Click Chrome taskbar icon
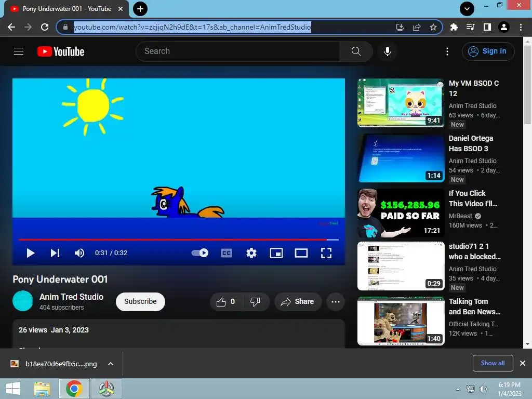Image resolution: width=532 pixels, height=399 pixels. click(x=74, y=389)
